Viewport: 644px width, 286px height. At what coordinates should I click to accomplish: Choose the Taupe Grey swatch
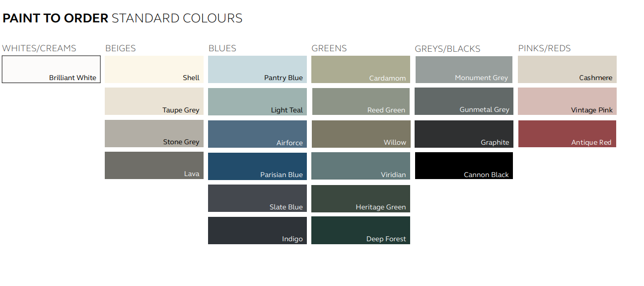tap(154, 101)
